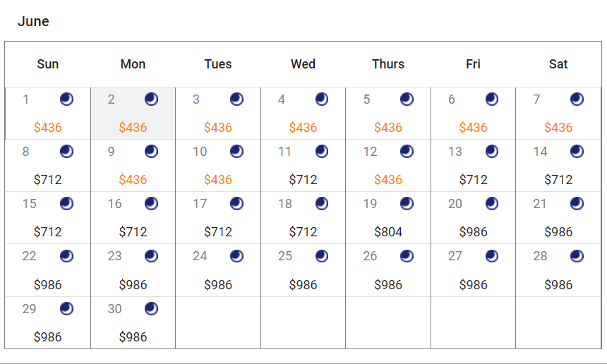607x364 pixels.
Task: Click the Sun column header
Action: click(x=47, y=64)
